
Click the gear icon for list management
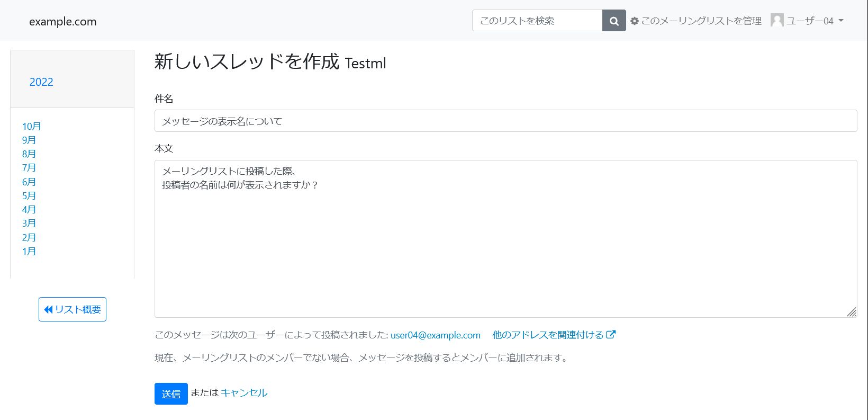click(635, 21)
